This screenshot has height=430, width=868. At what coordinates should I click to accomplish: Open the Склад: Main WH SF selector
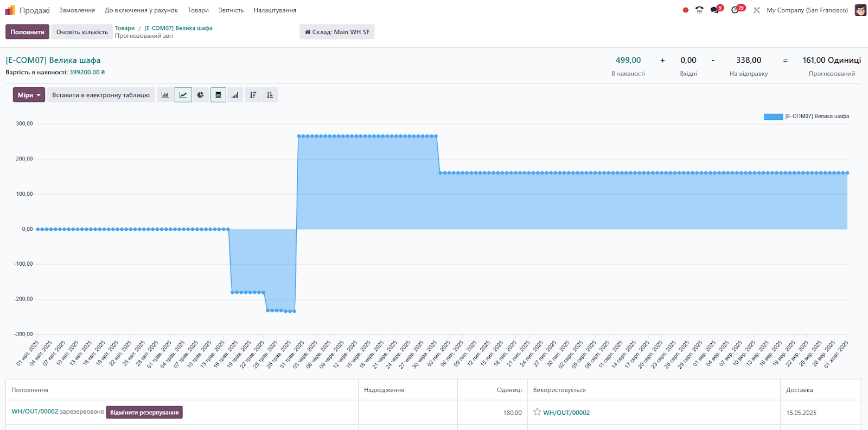click(x=337, y=32)
